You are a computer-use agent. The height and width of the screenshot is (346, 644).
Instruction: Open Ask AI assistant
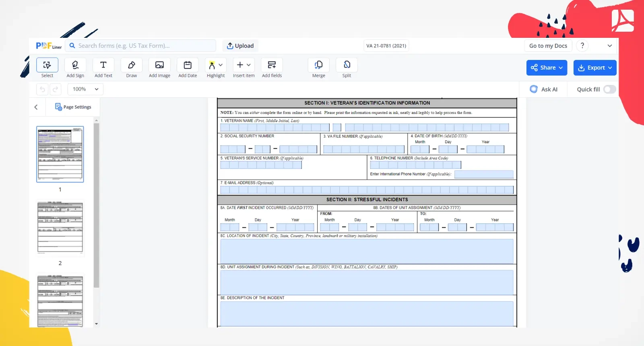click(x=544, y=89)
